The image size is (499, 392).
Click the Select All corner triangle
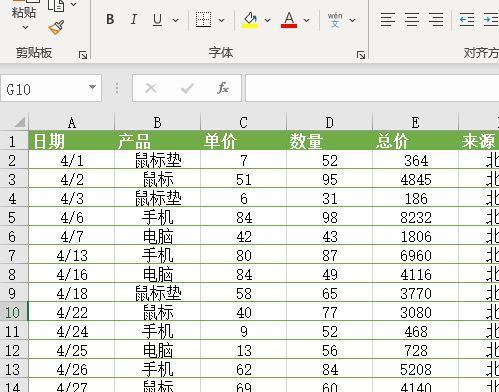(19, 122)
